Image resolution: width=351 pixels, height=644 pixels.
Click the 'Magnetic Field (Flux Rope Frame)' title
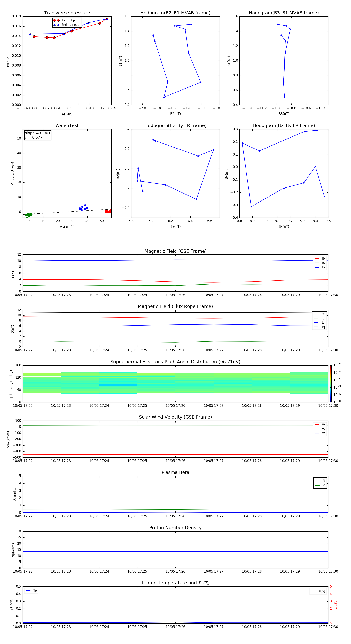[175, 307]
